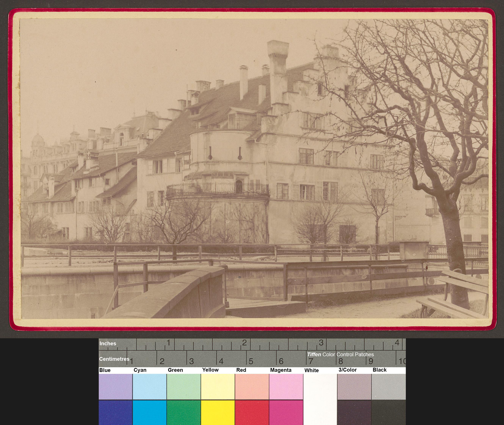Image resolution: width=504 pixels, height=425 pixels.
Task: Click the pale yellow color patch
Action: pos(218,386)
